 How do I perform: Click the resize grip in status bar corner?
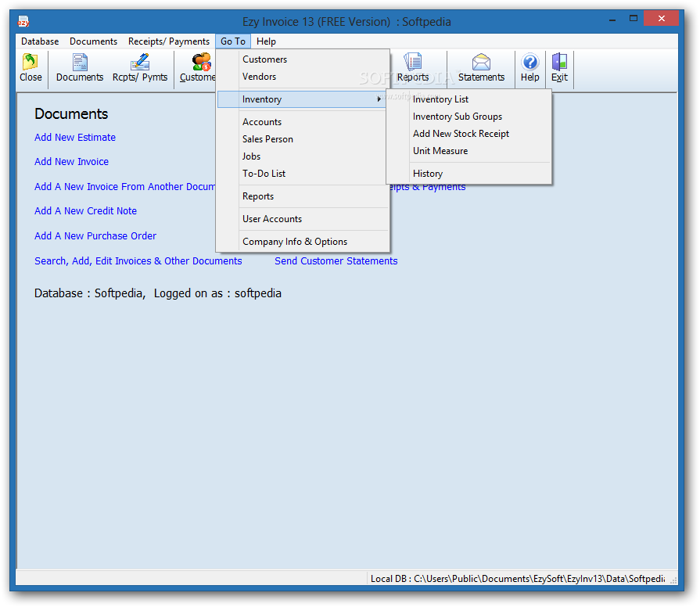673,580
